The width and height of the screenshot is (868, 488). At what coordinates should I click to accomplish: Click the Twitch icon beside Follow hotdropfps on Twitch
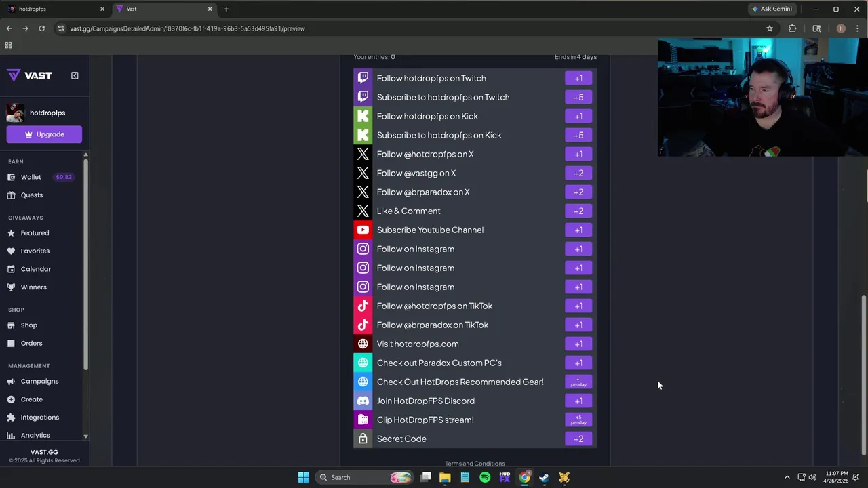point(363,78)
